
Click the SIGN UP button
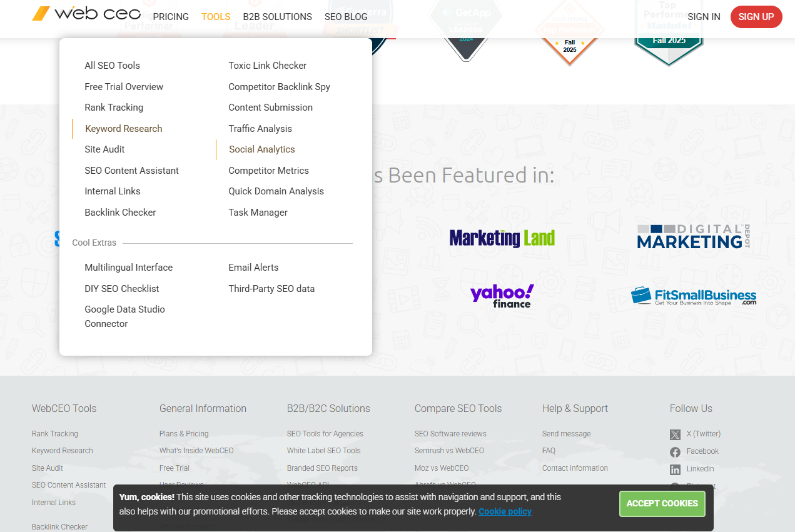[756, 17]
